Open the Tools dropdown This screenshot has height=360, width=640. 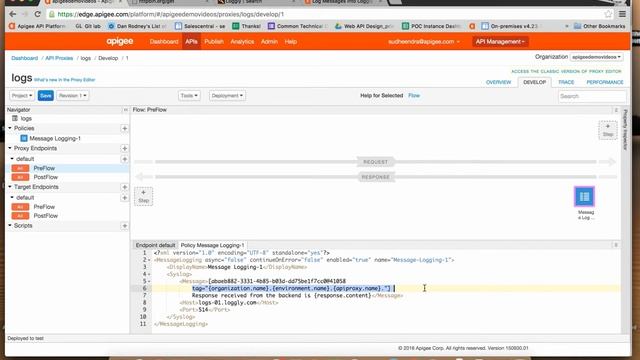189,96
